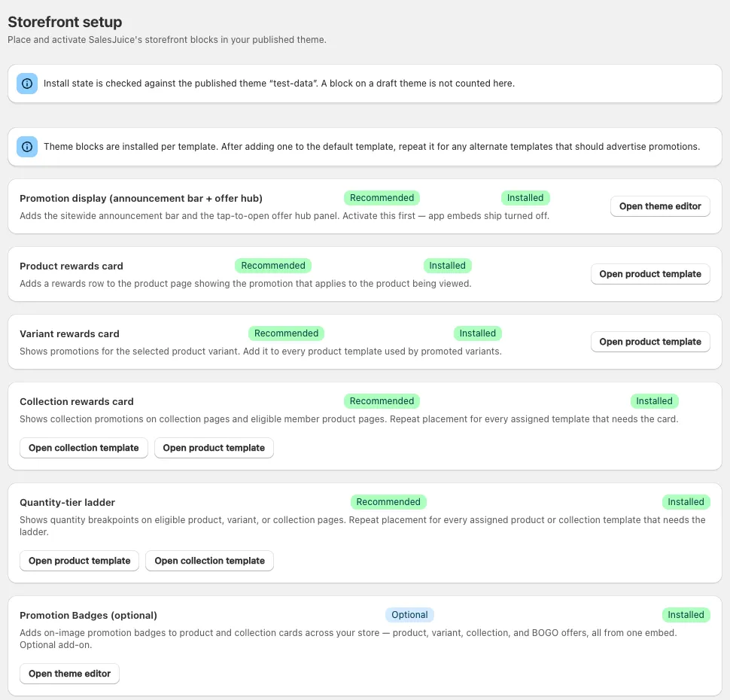
Task: Click the Installed badge on Quantity-tier ladder
Action: click(x=686, y=502)
